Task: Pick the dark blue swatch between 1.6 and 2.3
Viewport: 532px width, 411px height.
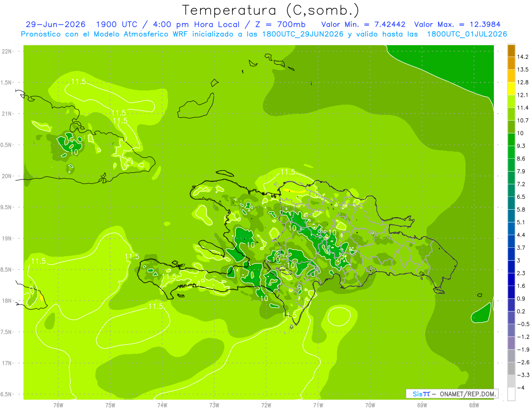Action: click(511, 279)
